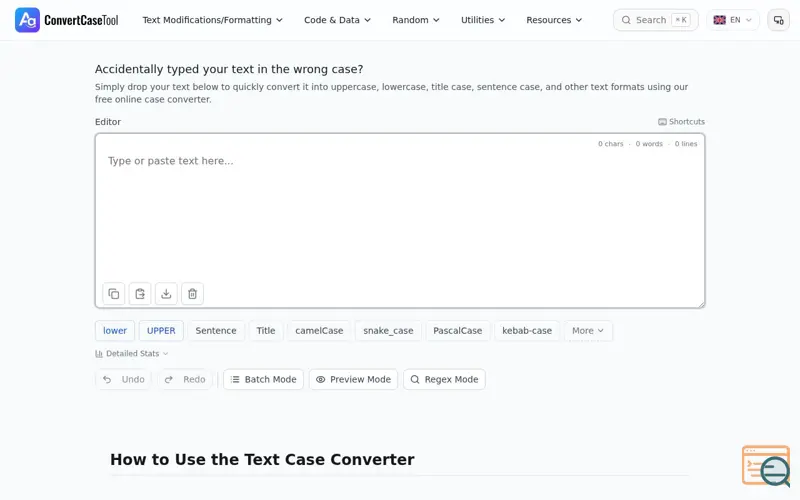Expand the More case options dropdown
The width and height of the screenshot is (800, 500).
pyautogui.click(x=588, y=331)
